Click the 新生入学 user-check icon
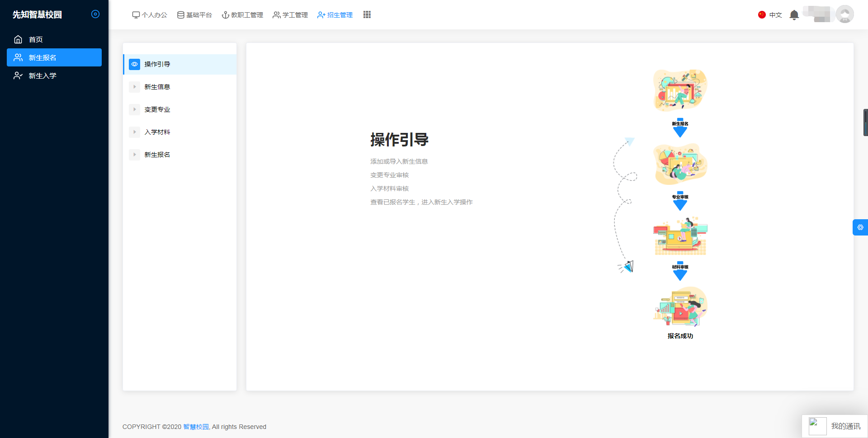Viewport: 868px width, 438px height. (x=18, y=75)
